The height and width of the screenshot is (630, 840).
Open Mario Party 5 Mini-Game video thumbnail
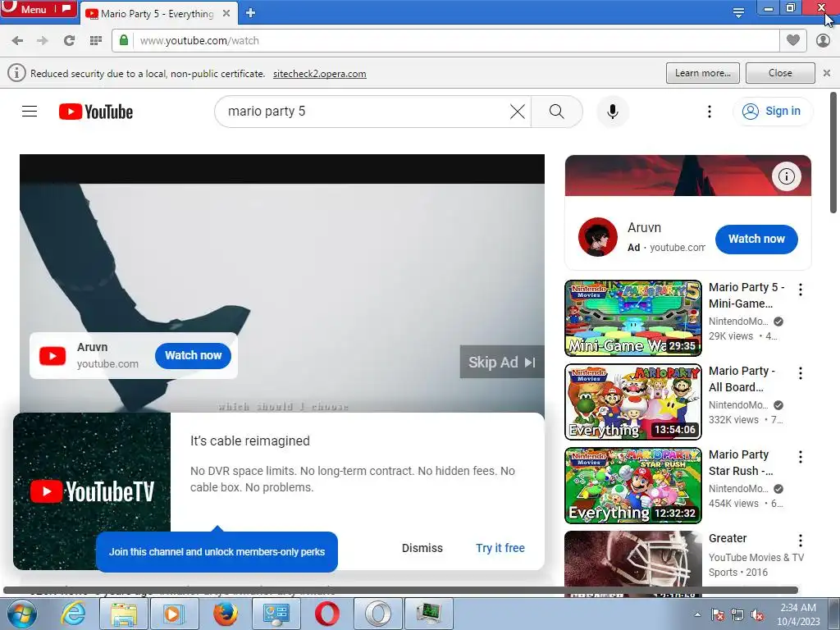click(632, 317)
